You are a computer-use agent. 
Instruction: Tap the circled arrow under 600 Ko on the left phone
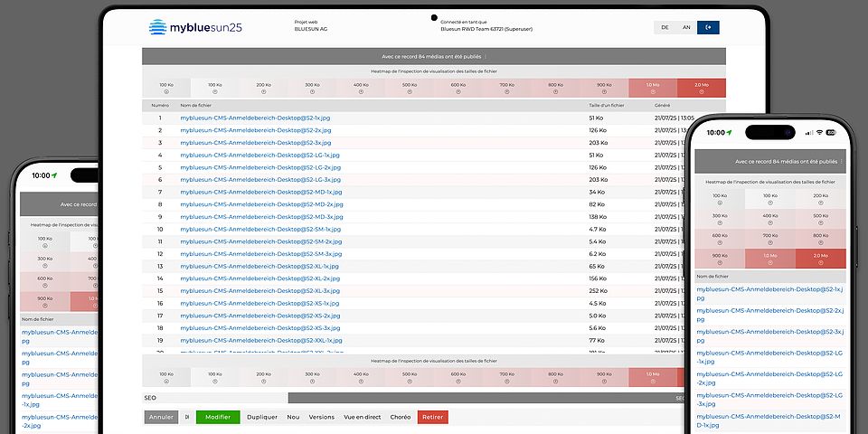click(45, 286)
